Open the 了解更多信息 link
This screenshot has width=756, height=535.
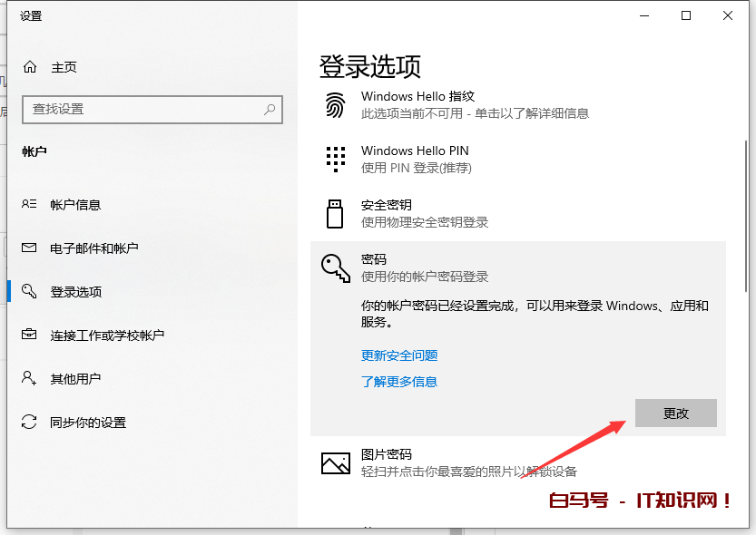[x=399, y=382]
